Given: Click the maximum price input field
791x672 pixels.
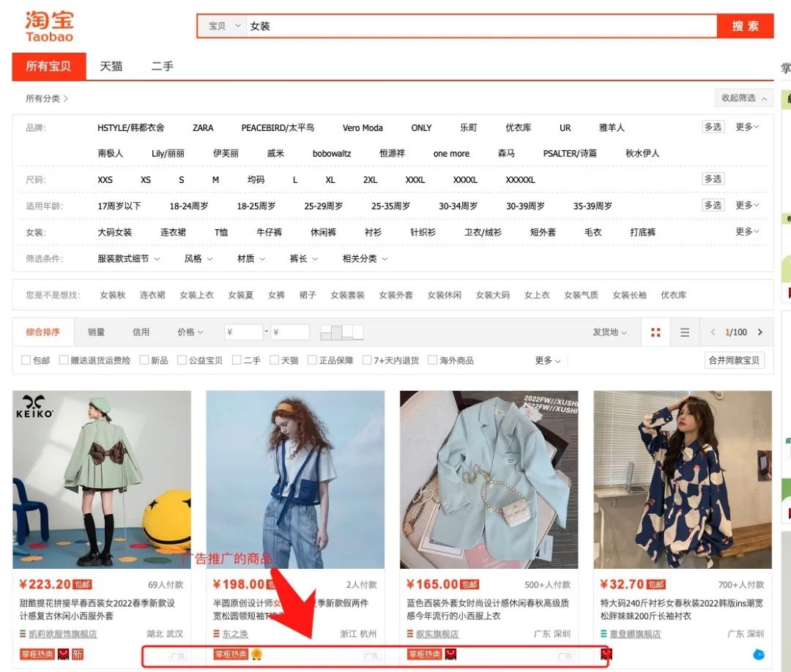Looking at the screenshot, I should (x=290, y=332).
